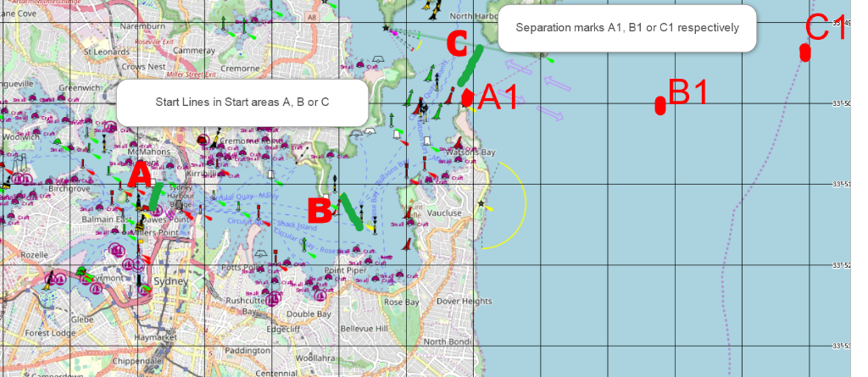Select green start line in area A
The width and height of the screenshot is (868, 377).
point(156,197)
